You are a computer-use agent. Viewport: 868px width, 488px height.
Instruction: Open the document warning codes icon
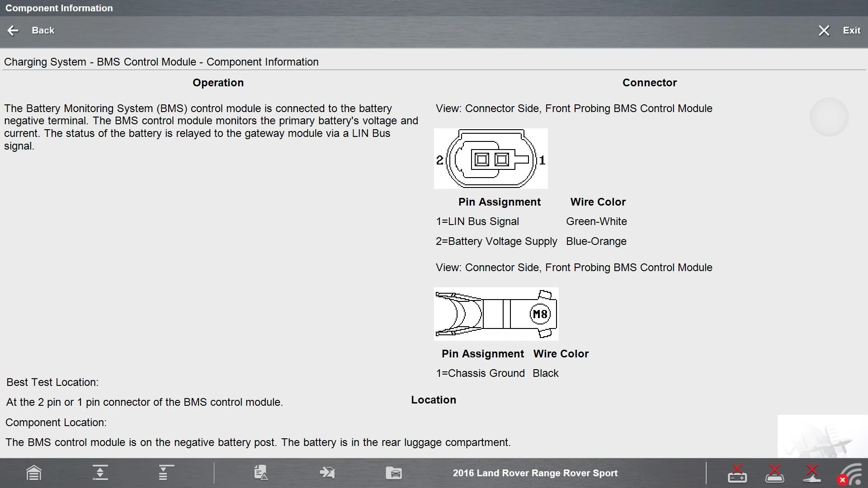[261, 473]
